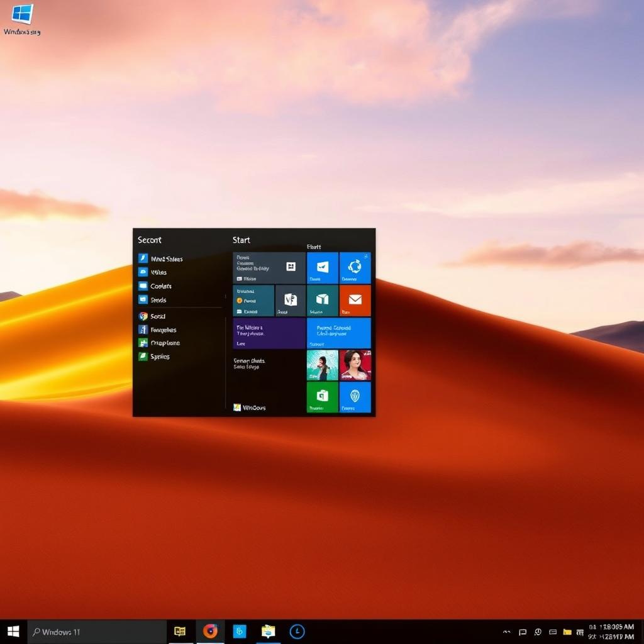644x644 pixels.
Task: Open the Chrome-icon 'Sorkl' entry
Action: (x=152, y=316)
